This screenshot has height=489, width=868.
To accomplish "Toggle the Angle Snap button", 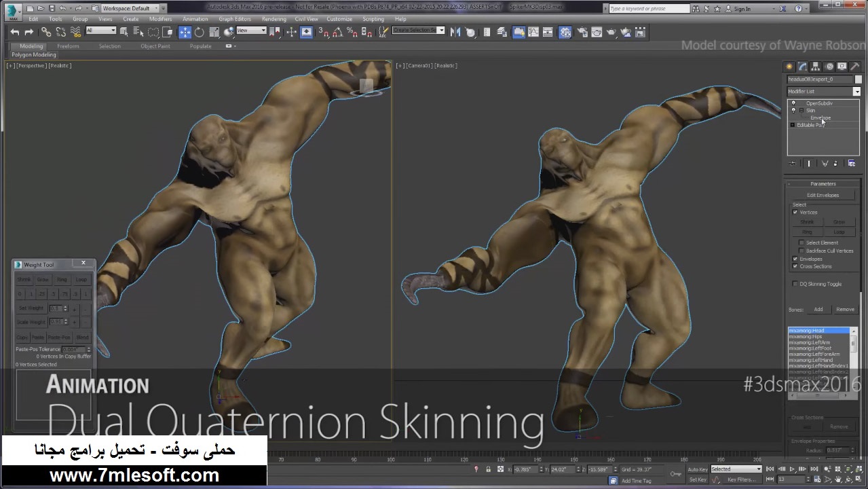I will coord(338,32).
